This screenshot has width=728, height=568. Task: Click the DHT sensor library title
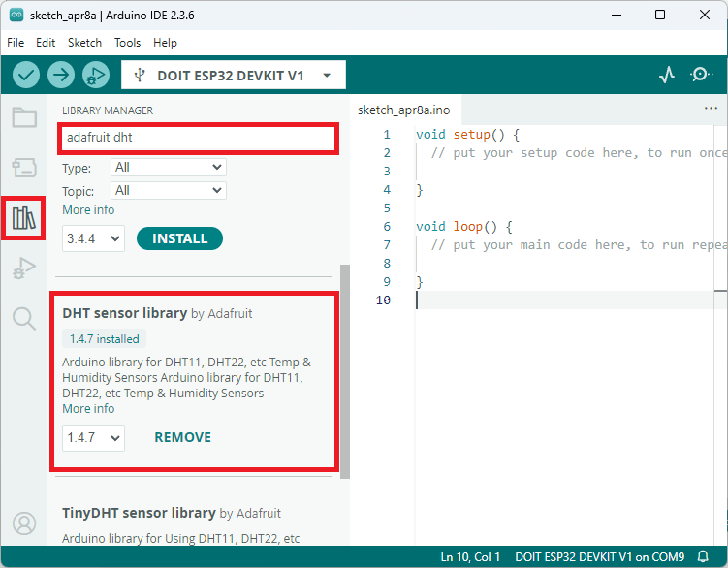point(124,313)
